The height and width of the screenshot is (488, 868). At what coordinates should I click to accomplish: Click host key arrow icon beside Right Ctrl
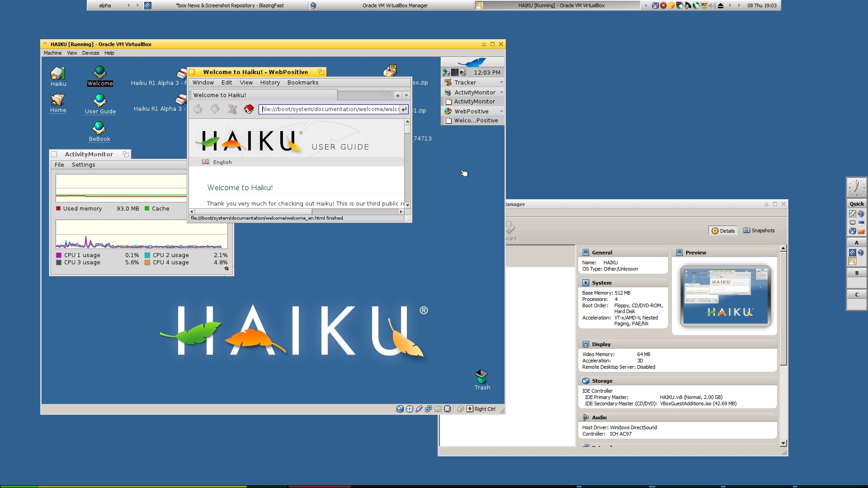[470, 409]
